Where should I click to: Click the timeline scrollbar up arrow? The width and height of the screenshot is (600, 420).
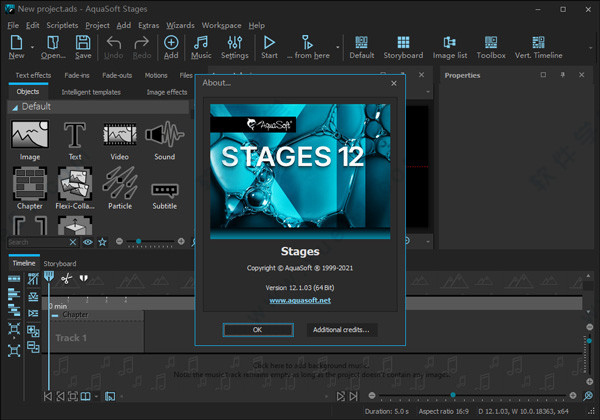pos(588,275)
